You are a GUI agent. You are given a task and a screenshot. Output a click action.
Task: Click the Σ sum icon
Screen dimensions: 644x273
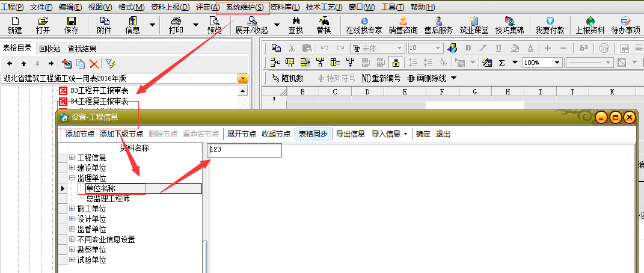(501, 63)
